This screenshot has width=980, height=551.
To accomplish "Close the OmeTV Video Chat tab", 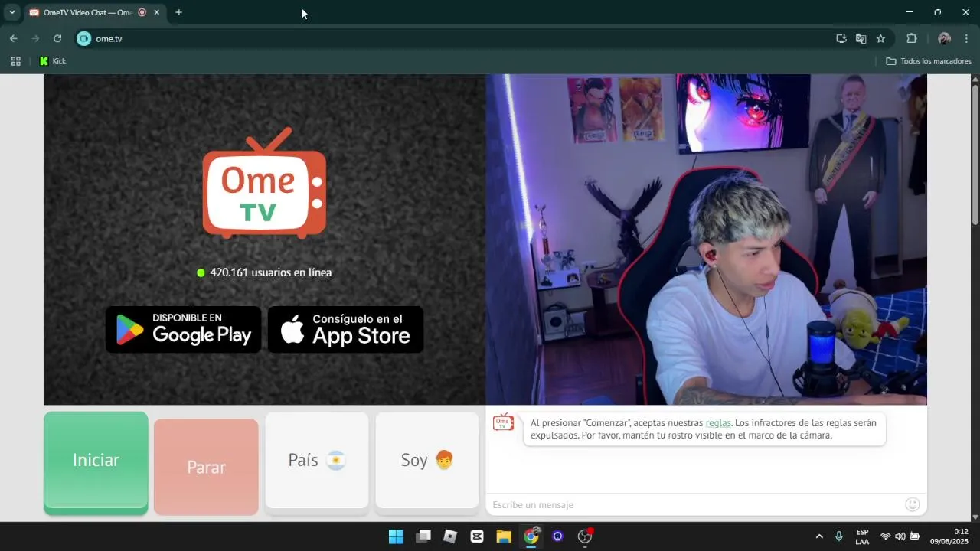I will pos(157,12).
